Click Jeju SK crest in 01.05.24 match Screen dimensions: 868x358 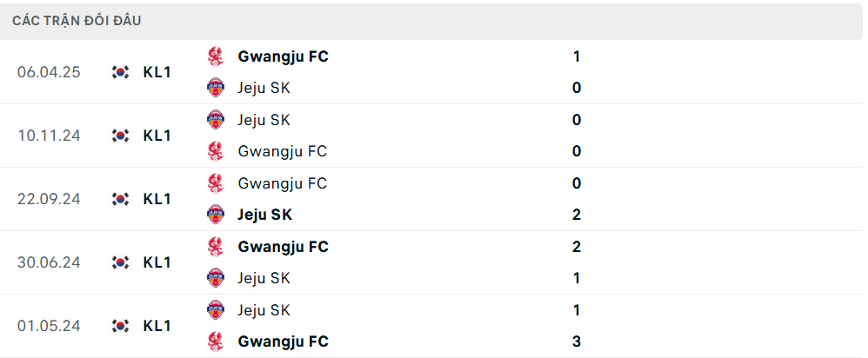coord(216,310)
